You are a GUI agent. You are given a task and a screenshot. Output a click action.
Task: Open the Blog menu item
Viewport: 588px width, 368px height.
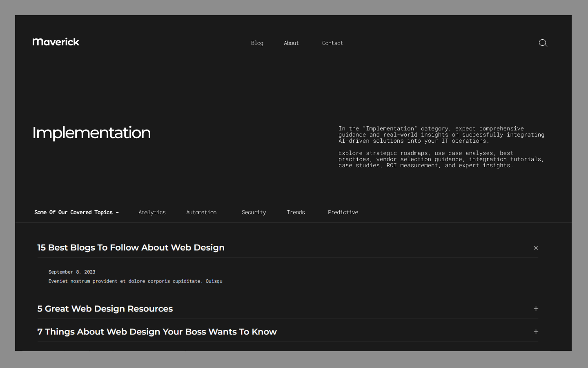tap(257, 43)
